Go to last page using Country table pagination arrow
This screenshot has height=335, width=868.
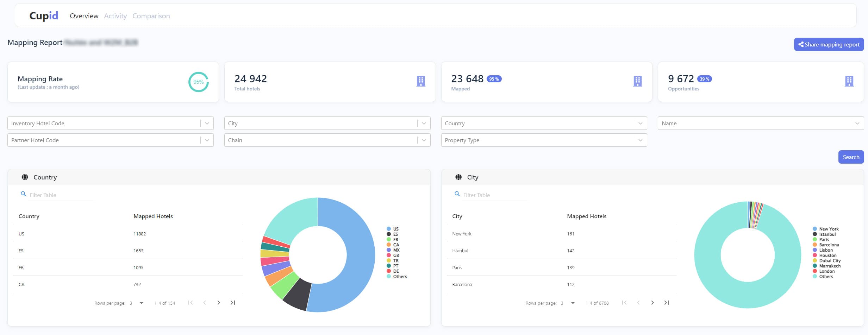click(233, 302)
